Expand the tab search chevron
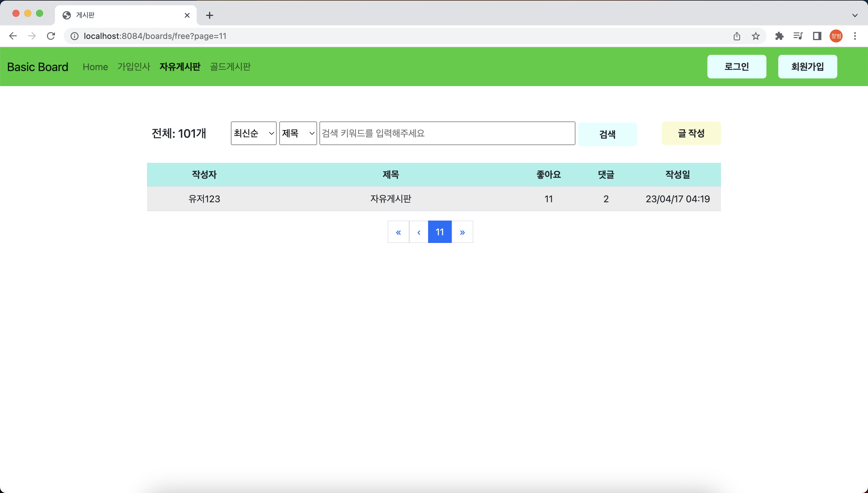The height and width of the screenshot is (493, 868). tap(855, 15)
